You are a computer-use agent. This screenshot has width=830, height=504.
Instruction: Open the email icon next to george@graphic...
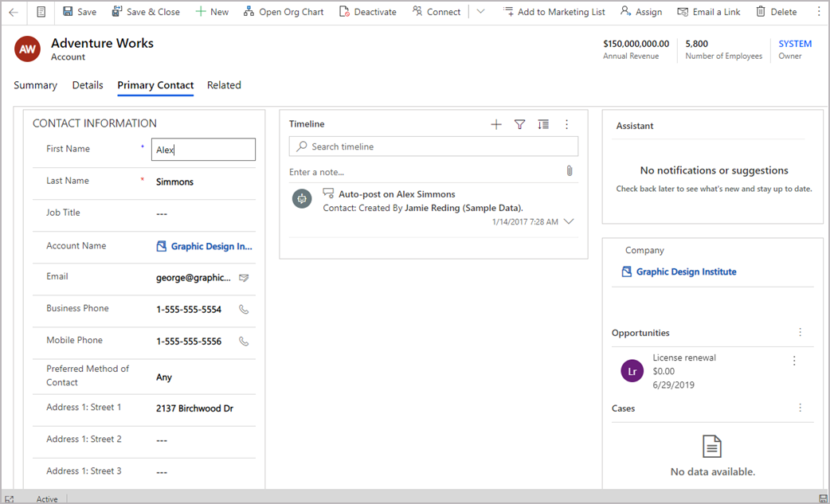click(244, 279)
